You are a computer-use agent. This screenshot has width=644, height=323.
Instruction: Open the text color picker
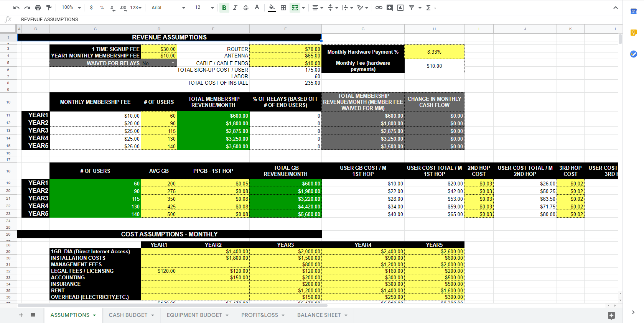pos(257,8)
